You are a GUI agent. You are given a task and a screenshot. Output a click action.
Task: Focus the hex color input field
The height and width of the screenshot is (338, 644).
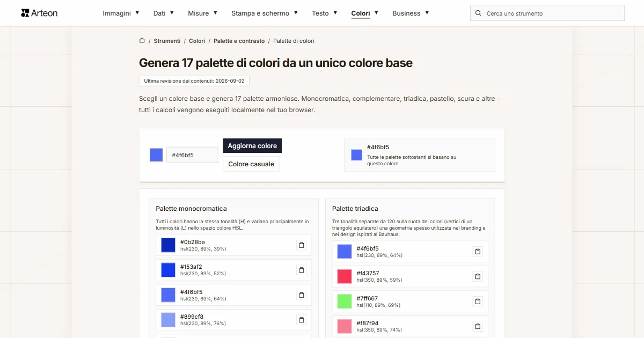coord(192,155)
